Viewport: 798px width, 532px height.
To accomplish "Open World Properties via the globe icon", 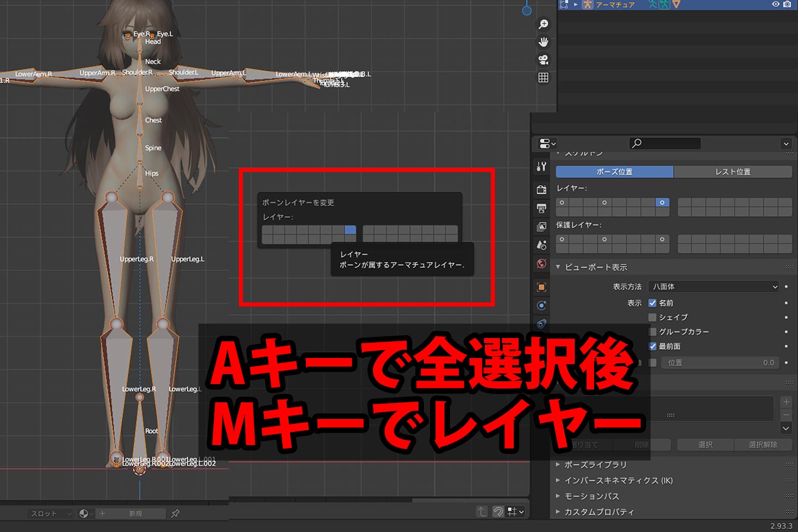I will tap(541, 264).
